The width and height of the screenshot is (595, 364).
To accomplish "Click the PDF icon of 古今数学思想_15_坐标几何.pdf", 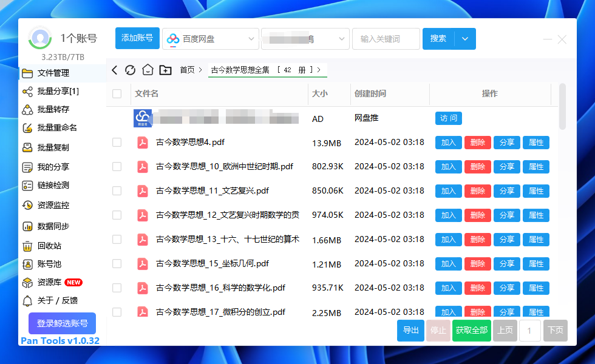I will (143, 263).
